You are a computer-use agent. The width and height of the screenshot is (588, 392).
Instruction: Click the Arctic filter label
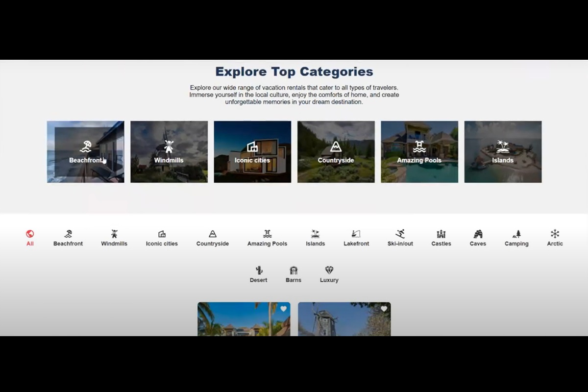coord(555,244)
